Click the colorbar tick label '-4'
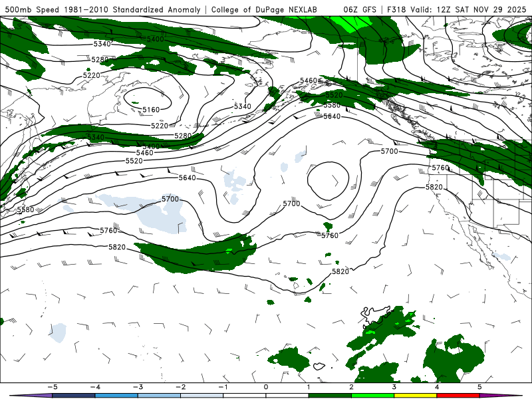 tap(94, 387)
